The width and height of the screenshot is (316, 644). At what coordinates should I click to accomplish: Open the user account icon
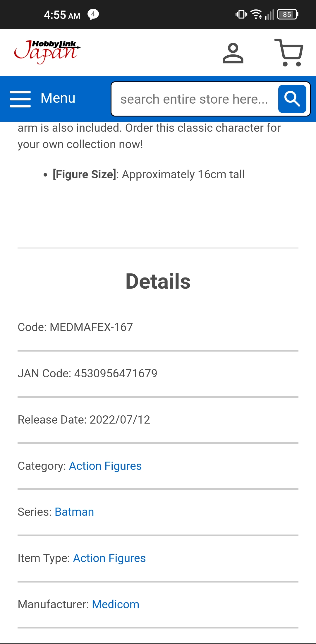coord(233,53)
